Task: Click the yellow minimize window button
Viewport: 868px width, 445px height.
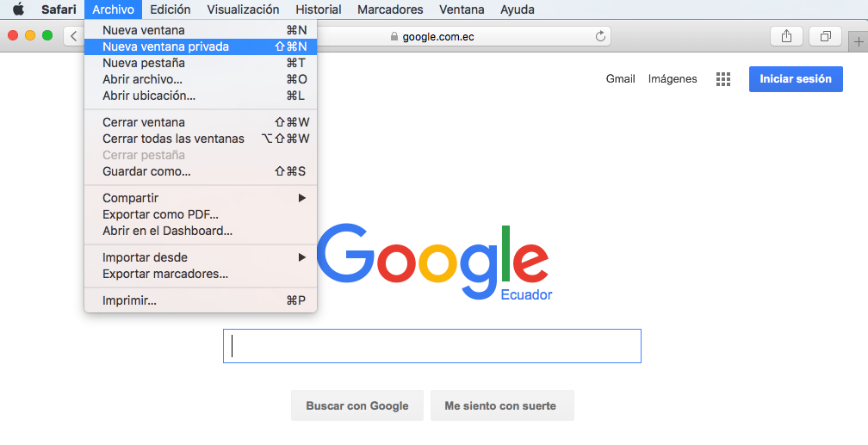Action: 30,35
